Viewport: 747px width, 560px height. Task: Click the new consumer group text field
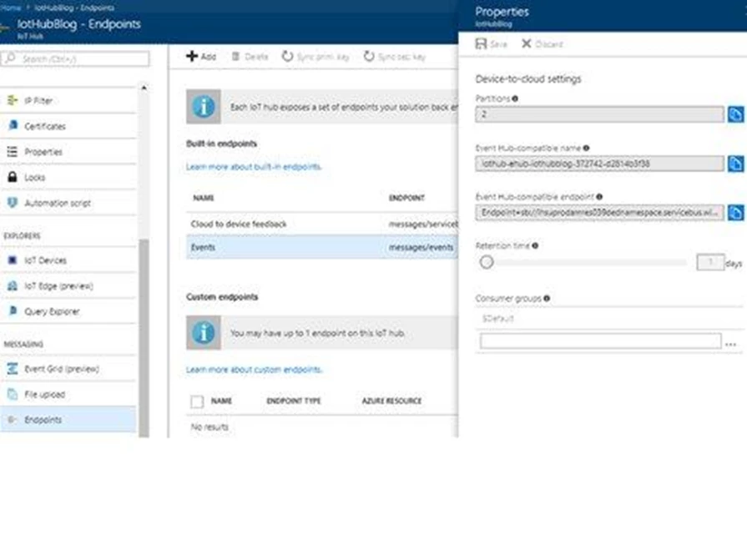coord(599,341)
